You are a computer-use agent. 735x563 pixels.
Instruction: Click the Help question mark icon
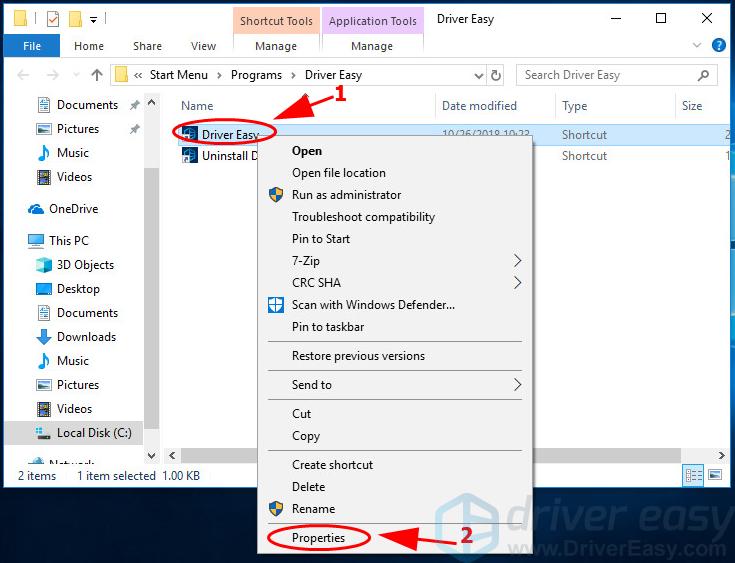coord(718,46)
